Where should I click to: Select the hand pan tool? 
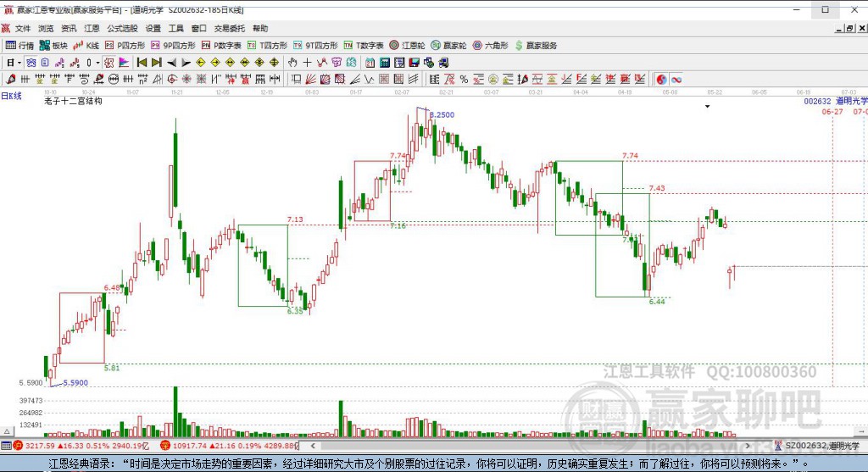tap(292, 63)
